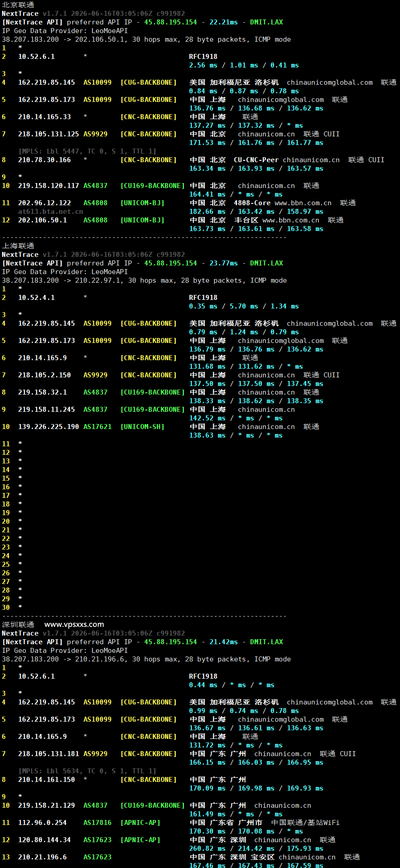Click the CU-CNC-Peer label

point(256,160)
